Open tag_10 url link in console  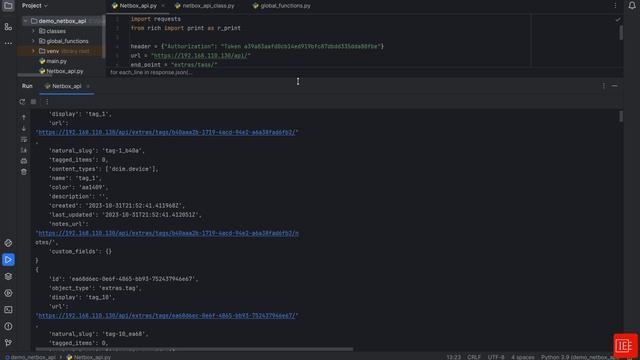tap(167, 316)
